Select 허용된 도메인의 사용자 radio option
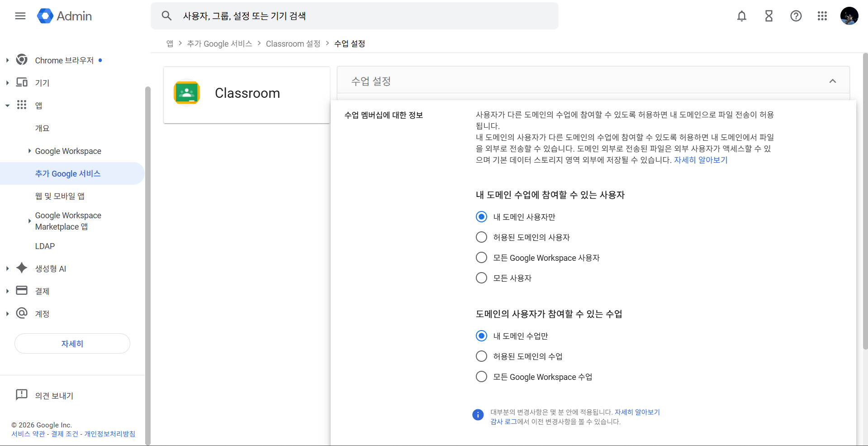Image resolution: width=868 pixels, height=446 pixels. (482, 237)
